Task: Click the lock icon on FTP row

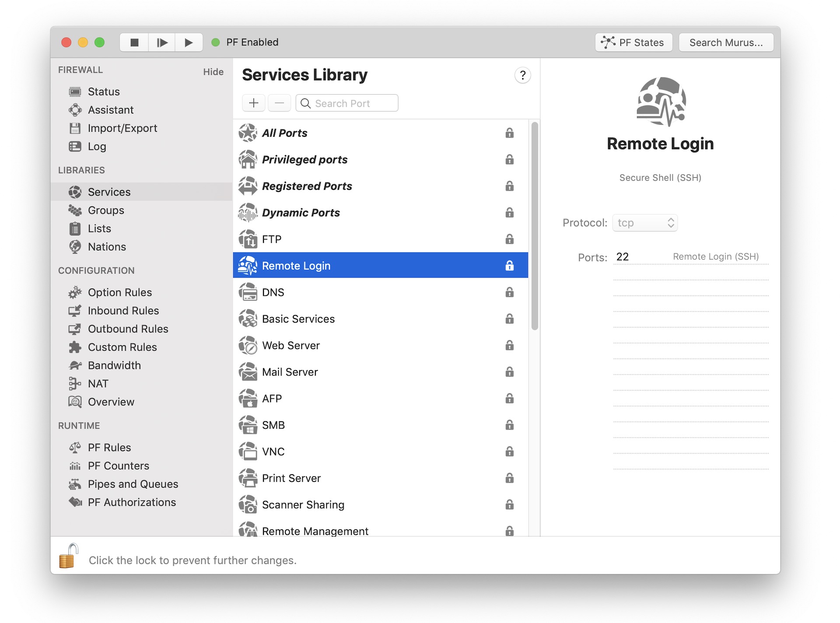Action: 509,239
